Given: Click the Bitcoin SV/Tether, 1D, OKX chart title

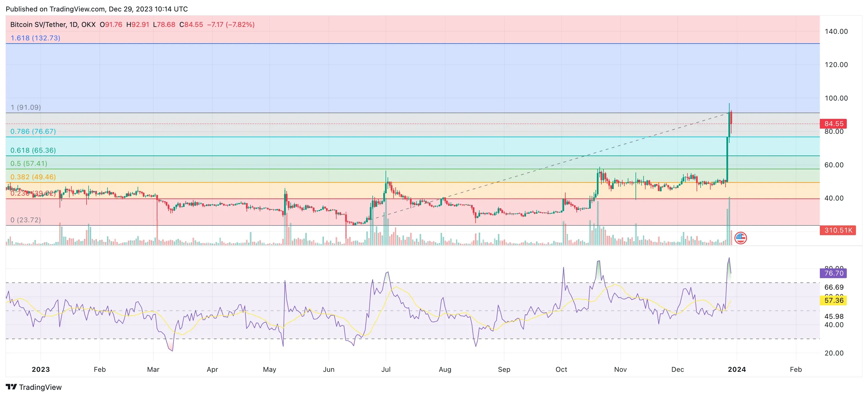Looking at the screenshot, I should [53, 25].
